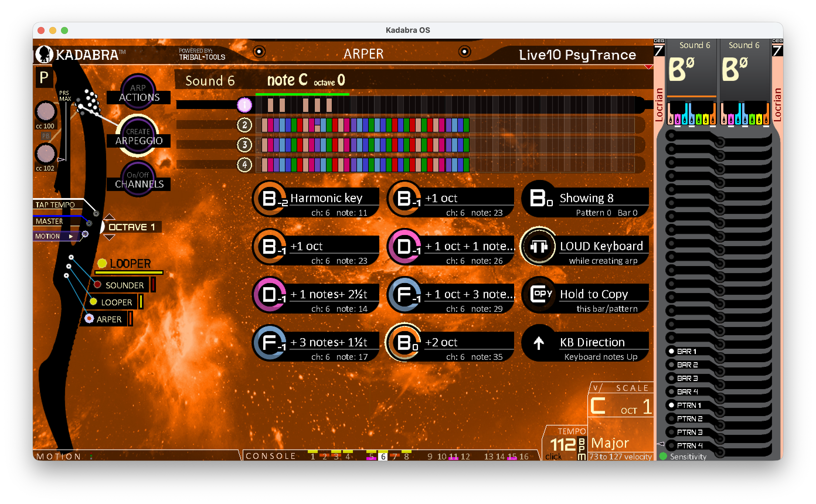The width and height of the screenshot is (816, 504).
Task: Switch to console channel 1
Action: [x=313, y=456]
